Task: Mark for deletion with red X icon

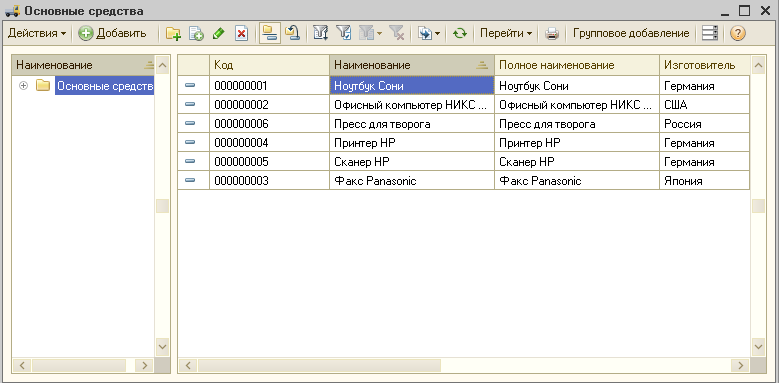Action: [x=241, y=34]
